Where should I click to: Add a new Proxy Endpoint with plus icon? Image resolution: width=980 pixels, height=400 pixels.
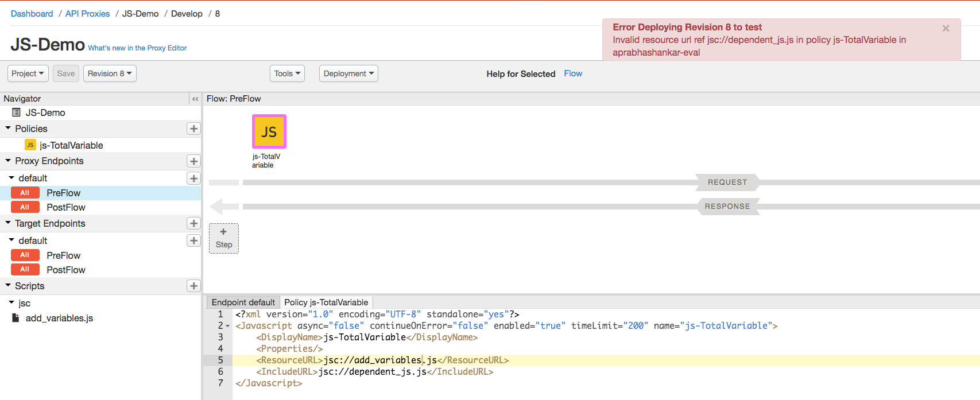click(193, 161)
